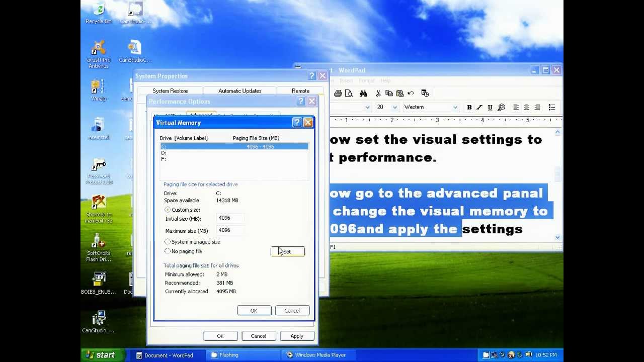
Task: Open the Remote tab in System Properties
Action: click(x=301, y=91)
